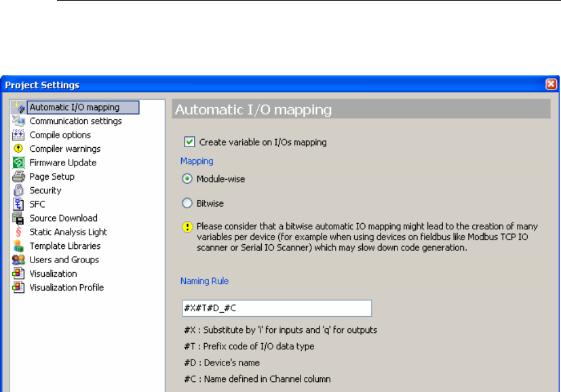Image resolution: width=561 pixels, height=392 pixels.
Task: Open Compile options category
Action: [x=60, y=135]
